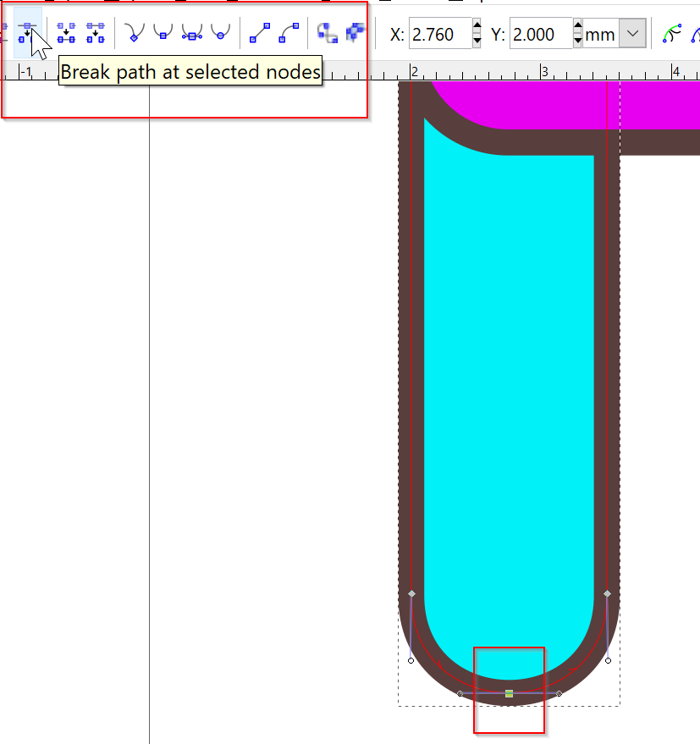Increase the X coordinate with up arrow
700x744 pixels.
click(477, 27)
